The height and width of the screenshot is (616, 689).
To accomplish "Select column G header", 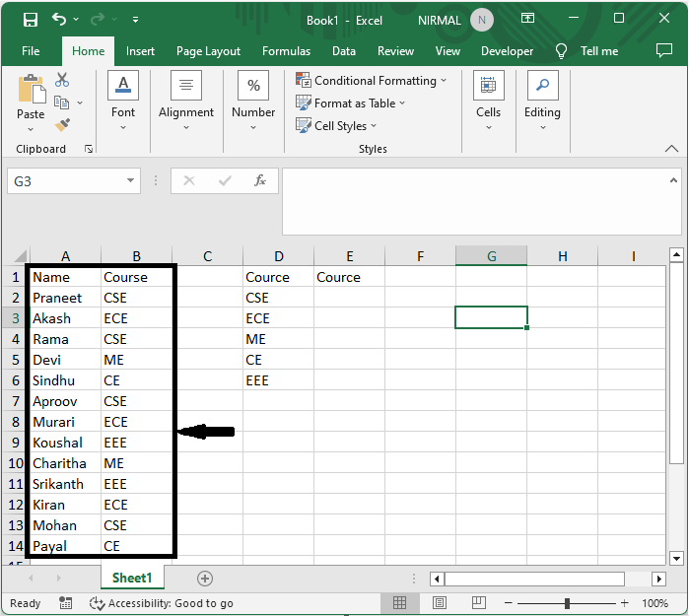I will click(x=491, y=255).
